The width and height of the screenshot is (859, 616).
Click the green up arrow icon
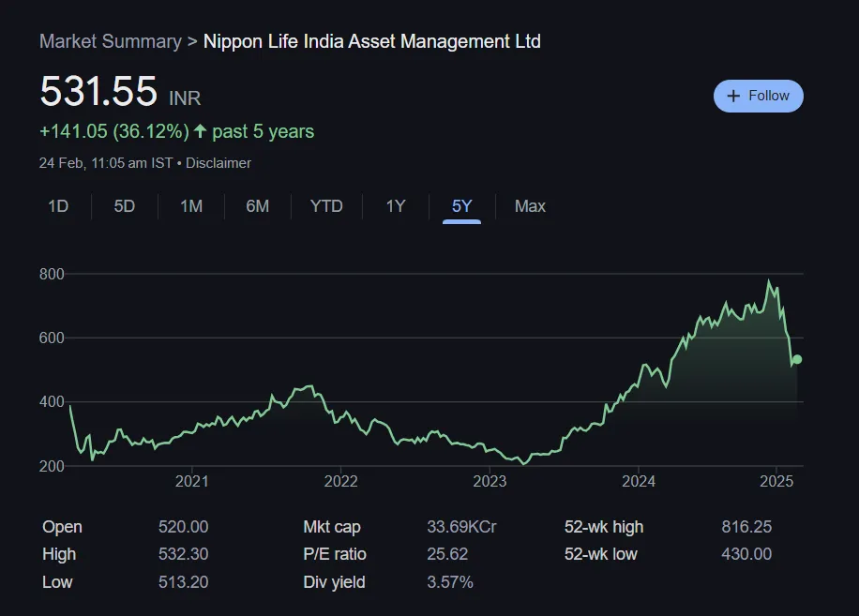coord(200,131)
